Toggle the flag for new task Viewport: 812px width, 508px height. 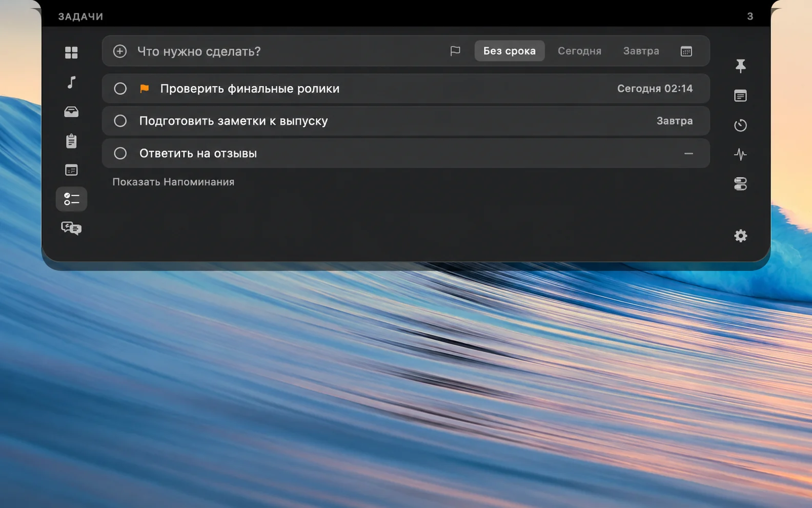(455, 51)
